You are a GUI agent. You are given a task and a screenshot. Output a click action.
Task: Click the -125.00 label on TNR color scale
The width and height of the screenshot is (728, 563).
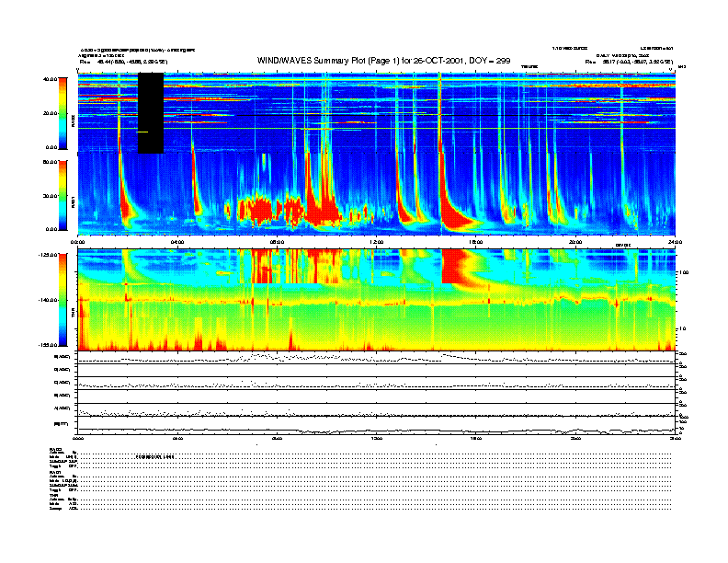(48, 255)
